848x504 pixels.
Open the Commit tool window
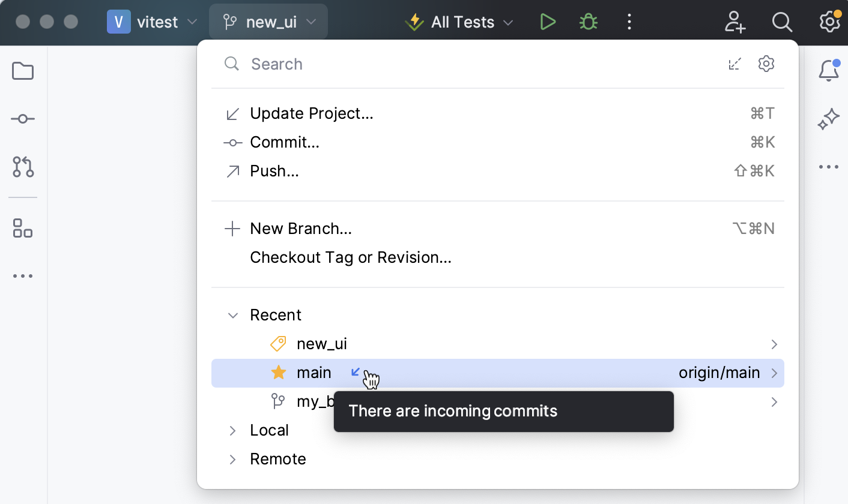pos(22,118)
